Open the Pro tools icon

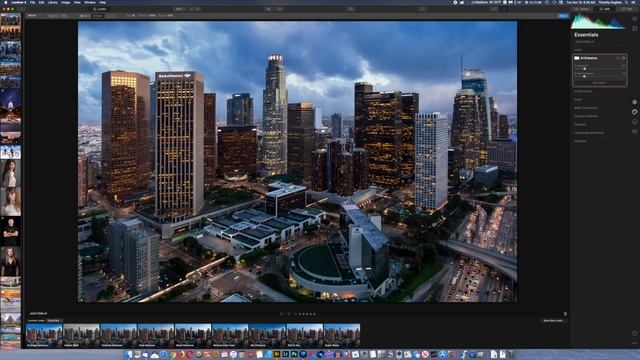(x=635, y=131)
